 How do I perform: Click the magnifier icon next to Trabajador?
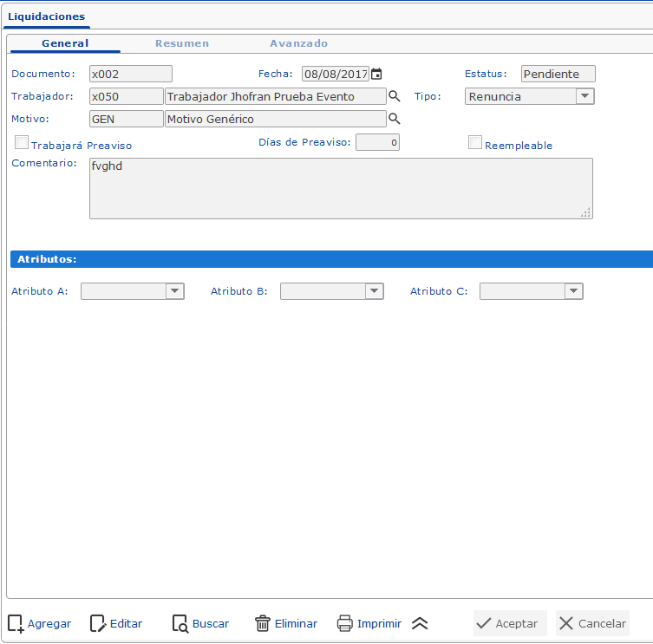pos(394,96)
